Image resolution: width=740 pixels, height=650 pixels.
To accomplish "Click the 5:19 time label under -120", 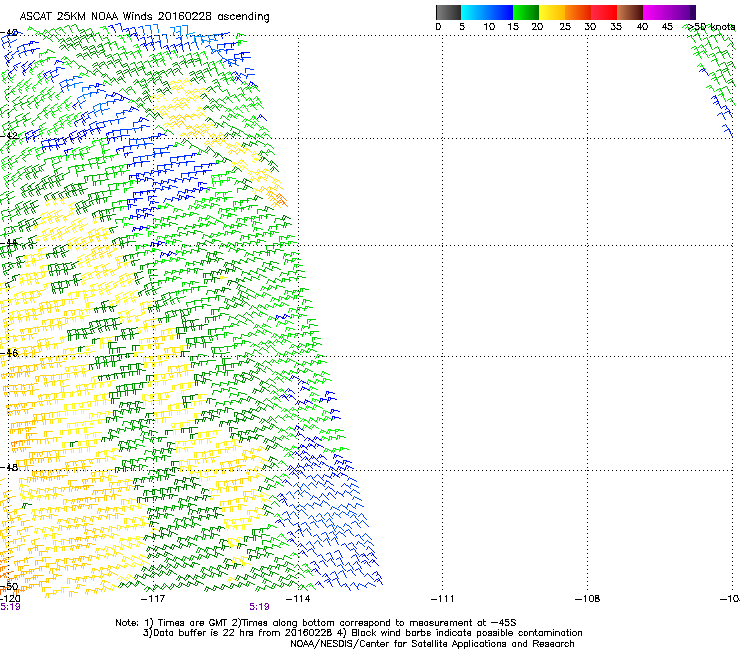I will pos(10,607).
